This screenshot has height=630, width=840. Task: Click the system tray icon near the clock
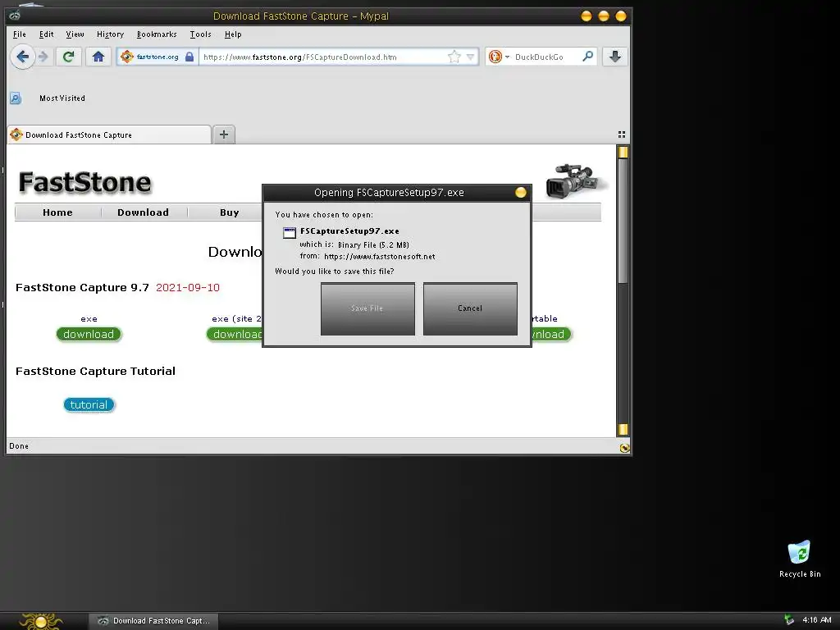pyautogui.click(x=789, y=620)
